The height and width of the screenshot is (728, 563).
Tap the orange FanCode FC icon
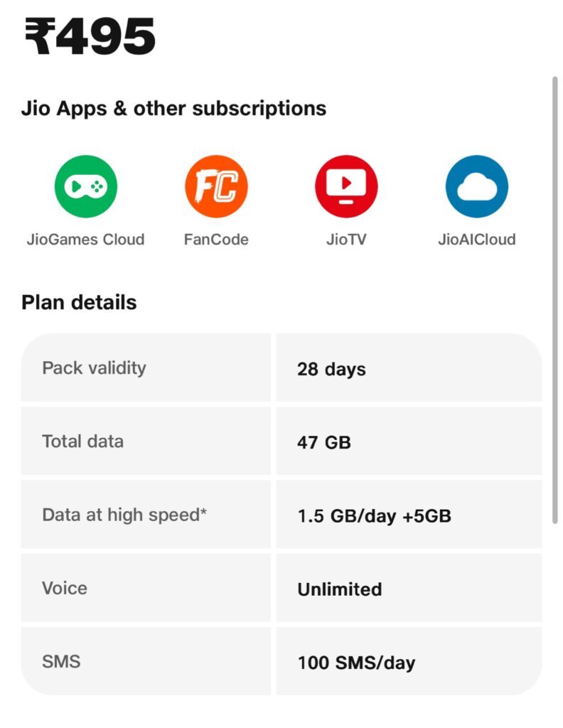216,186
